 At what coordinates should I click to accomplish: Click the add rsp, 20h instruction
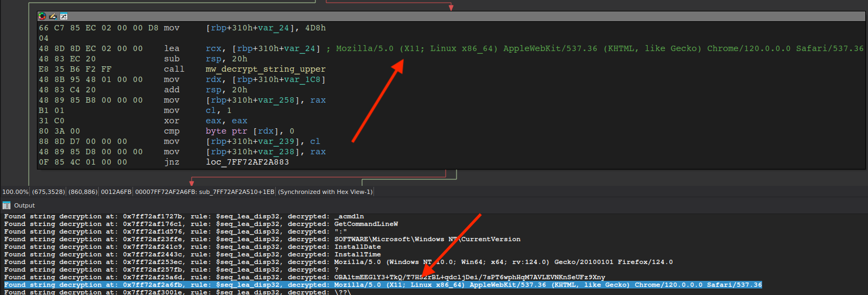click(206, 90)
